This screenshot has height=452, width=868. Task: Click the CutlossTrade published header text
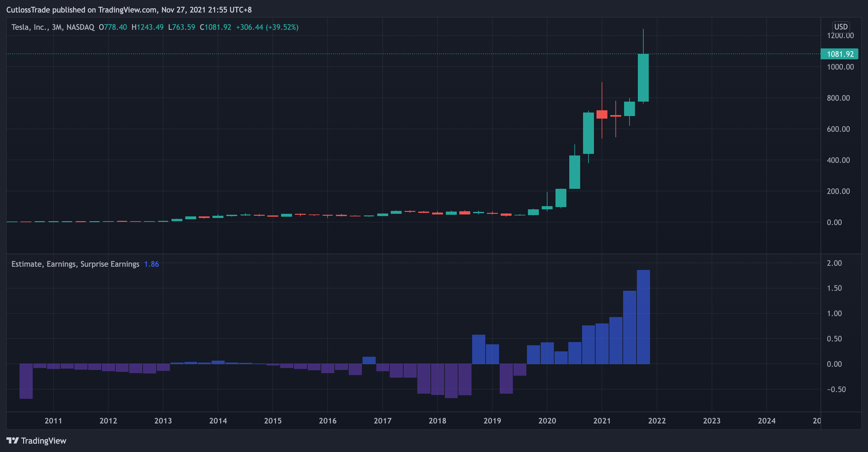coord(129,10)
